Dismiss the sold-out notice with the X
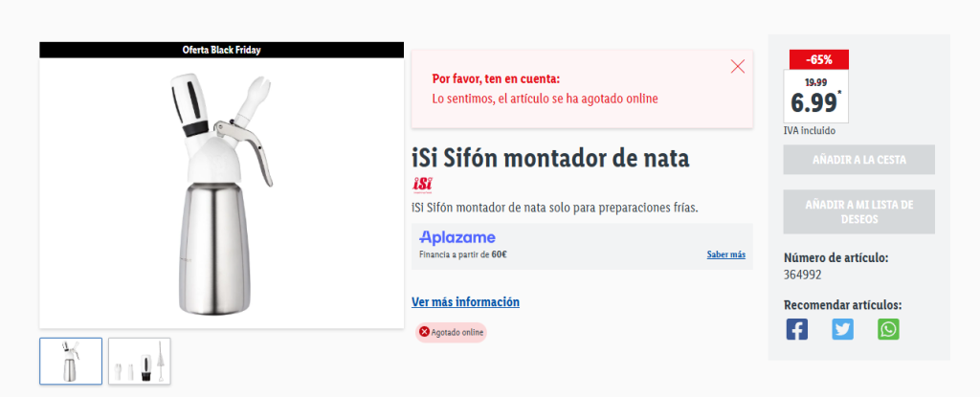 pos(737,67)
